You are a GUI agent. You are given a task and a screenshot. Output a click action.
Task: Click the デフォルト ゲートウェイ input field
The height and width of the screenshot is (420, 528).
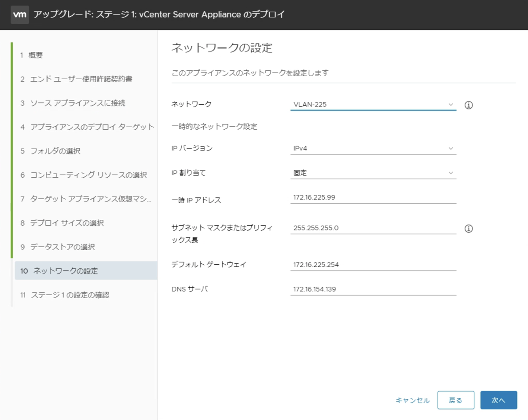(373, 264)
